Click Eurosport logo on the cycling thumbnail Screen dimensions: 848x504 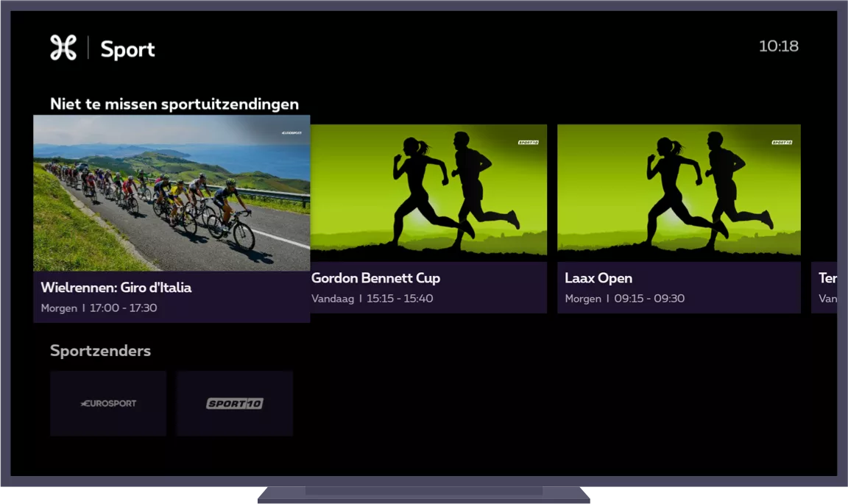(x=292, y=133)
